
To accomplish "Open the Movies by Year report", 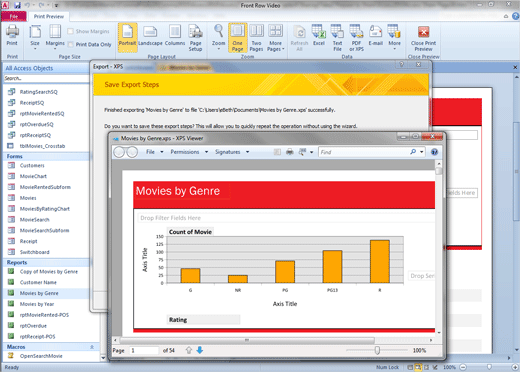I will [x=37, y=304].
